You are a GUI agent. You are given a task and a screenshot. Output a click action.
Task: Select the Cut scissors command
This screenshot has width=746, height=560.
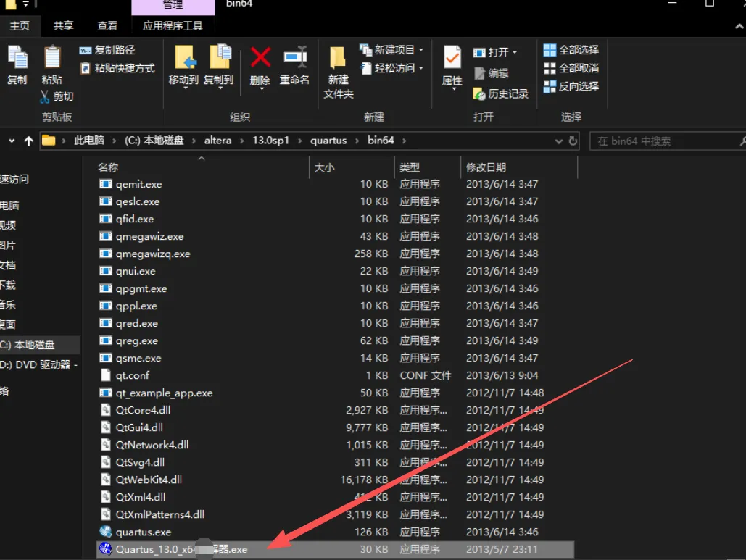coord(57,96)
